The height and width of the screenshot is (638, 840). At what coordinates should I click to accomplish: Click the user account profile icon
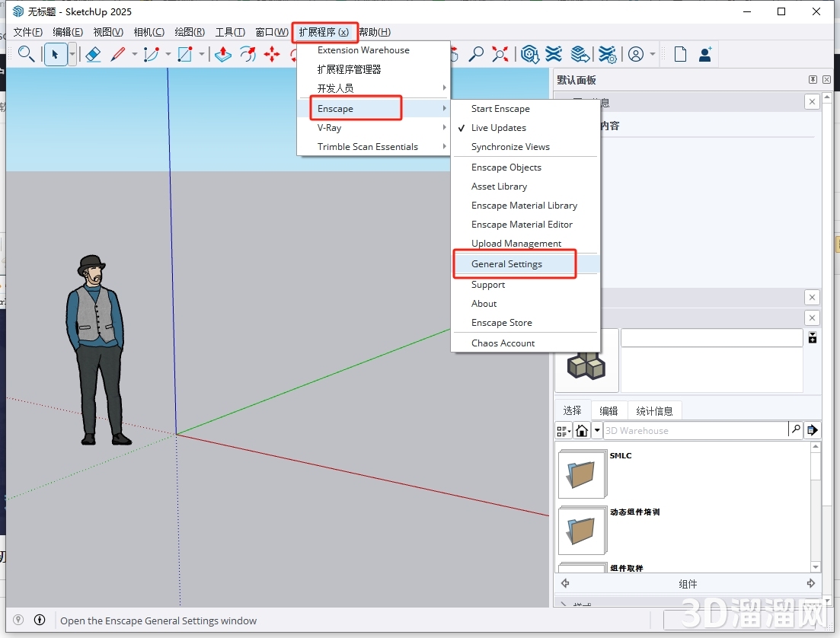coord(636,54)
